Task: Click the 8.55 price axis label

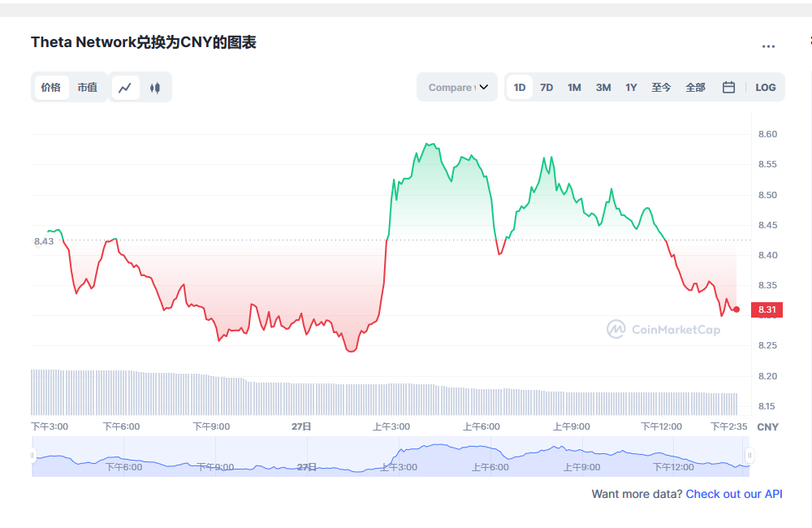Action: (x=767, y=165)
